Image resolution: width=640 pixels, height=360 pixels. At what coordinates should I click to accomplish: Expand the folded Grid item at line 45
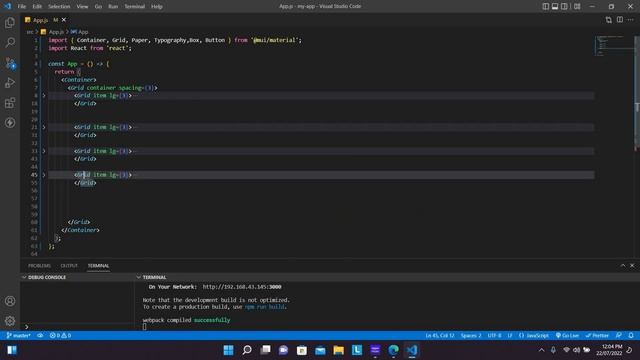click(x=44, y=175)
